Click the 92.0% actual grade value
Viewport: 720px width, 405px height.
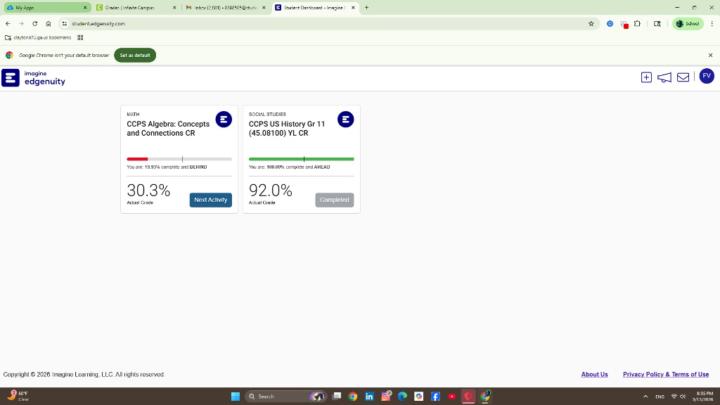coord(270,190)
